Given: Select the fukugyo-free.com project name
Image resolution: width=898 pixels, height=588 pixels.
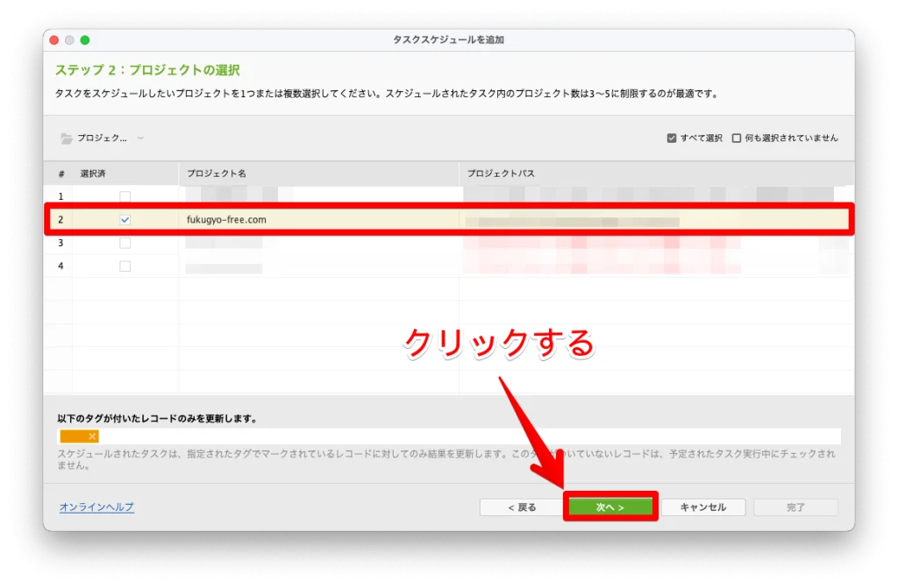Looking at the screenshot, I should (226, 219).
